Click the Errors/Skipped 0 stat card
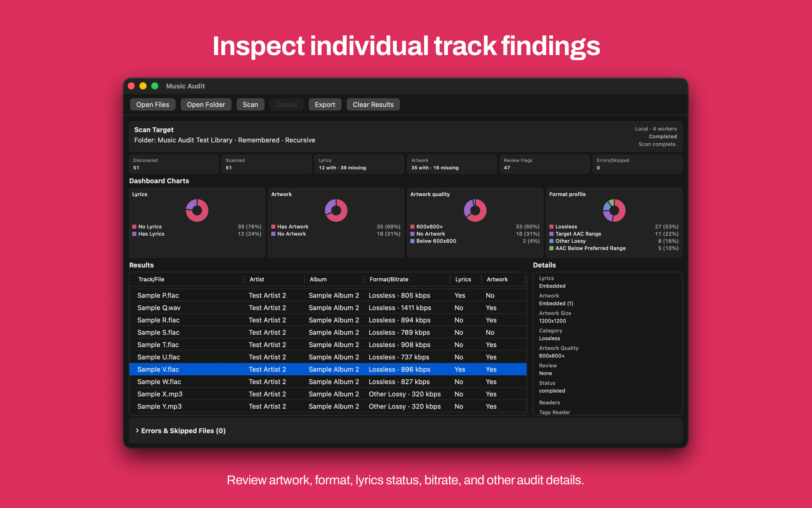This screenshot has width=812, height=508. click(x=637, y=164)
